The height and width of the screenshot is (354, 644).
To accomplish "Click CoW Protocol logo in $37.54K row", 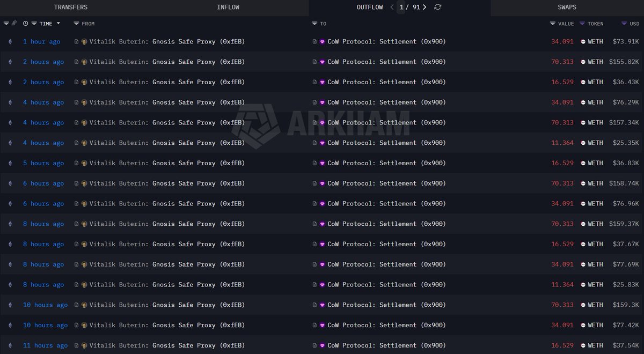I will tap(323, 345).
